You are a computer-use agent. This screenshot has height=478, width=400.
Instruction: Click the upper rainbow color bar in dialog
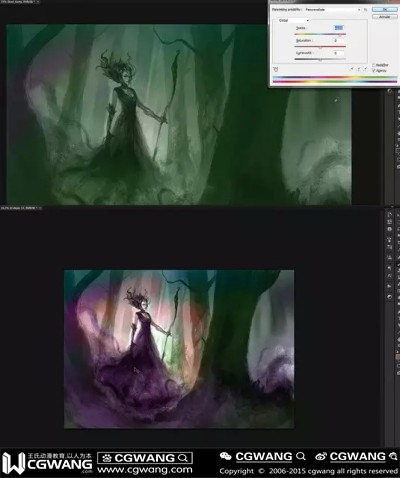[x=335, y=77]
